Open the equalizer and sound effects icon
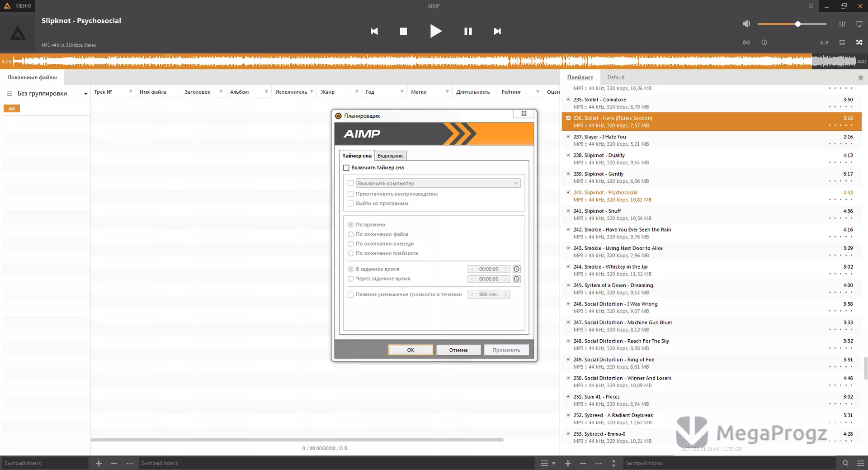Image resolution: width=868 pixels, height=470 pixels. (842, 24)
